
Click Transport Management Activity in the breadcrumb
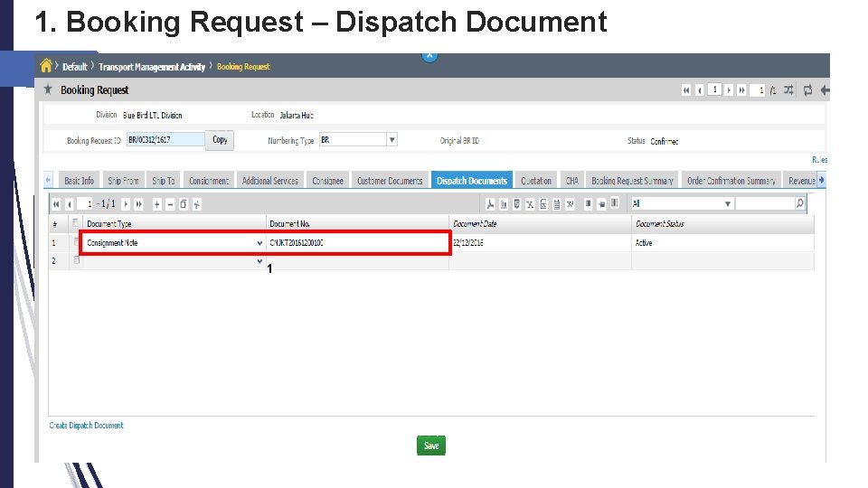[152, 66]
